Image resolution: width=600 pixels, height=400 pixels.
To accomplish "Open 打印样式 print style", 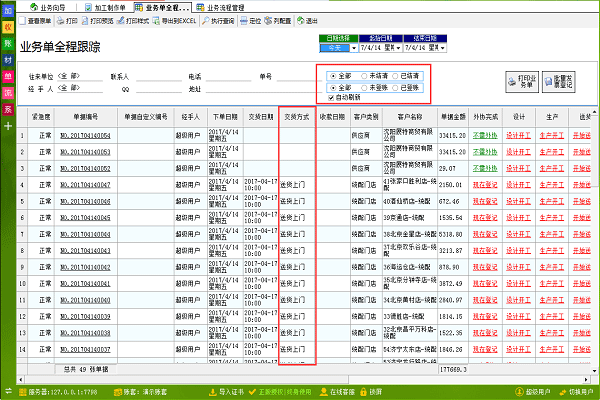I will pyautogui.click(x=133, y=21).
